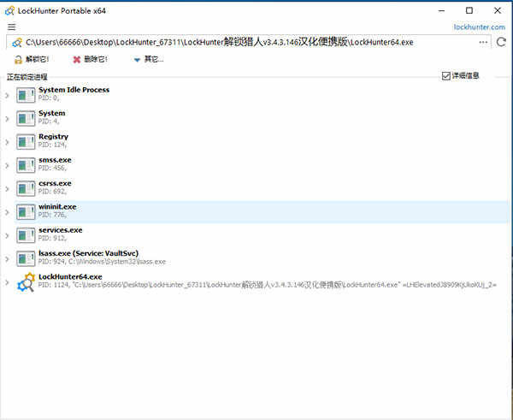Click the PID: 0 text
Image resolution: width=513 pixels, height=420 pixels.
point(49,98)
